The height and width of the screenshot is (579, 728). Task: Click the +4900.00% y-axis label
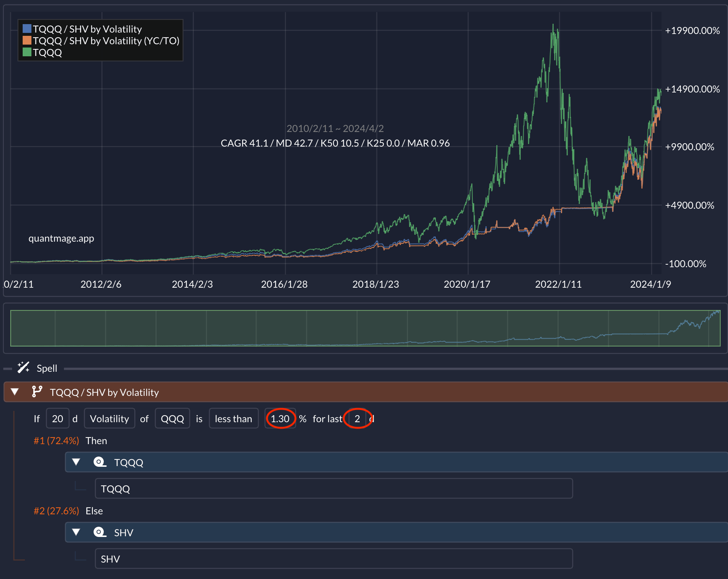689,205
